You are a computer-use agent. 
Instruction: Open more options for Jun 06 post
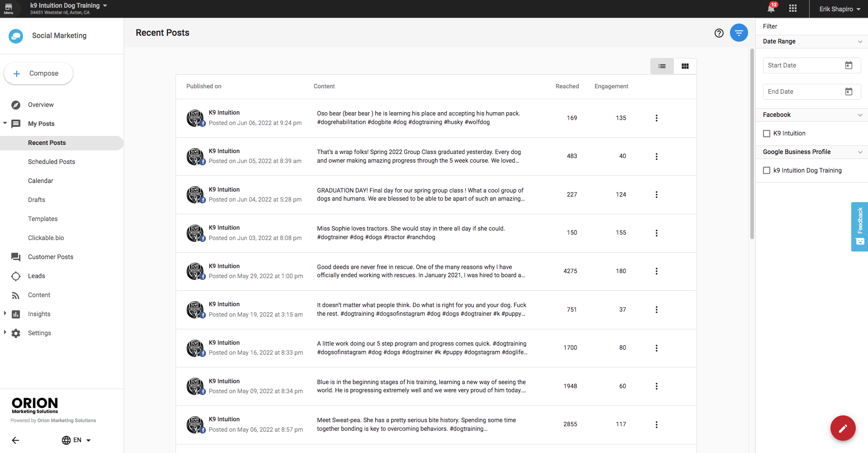tap(657, 118)
